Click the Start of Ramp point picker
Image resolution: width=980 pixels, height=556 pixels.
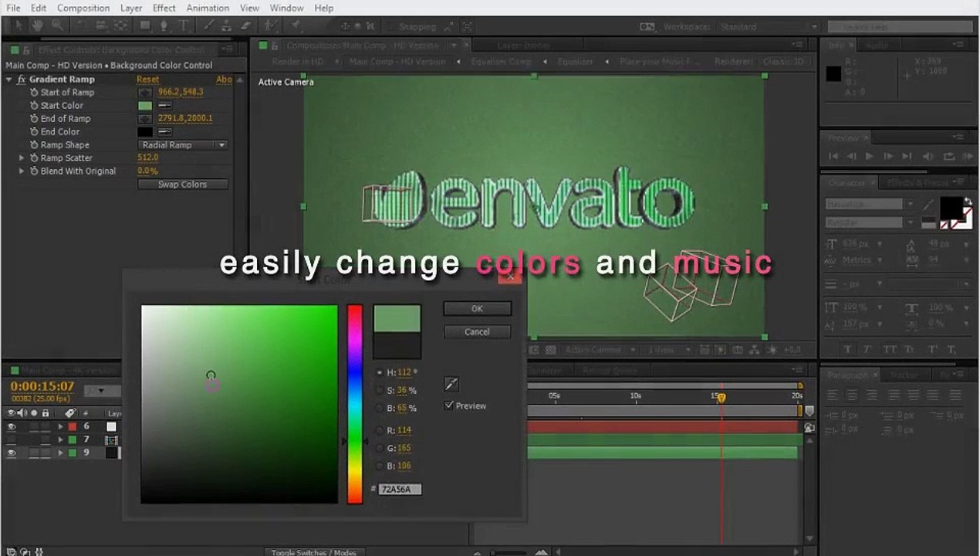click(144, 93)
